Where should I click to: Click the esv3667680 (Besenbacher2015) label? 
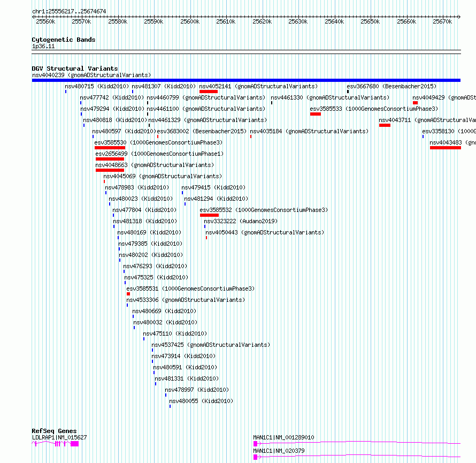coord(391,86)
